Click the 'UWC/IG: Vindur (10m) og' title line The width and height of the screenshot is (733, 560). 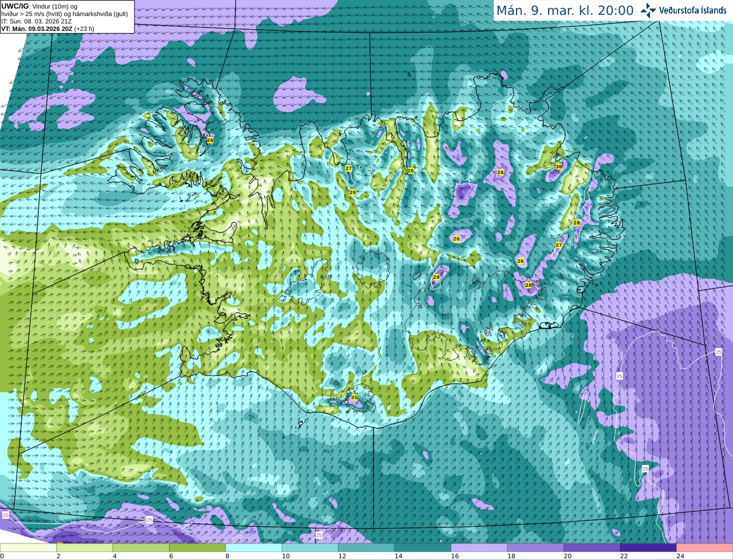[39, 6]
